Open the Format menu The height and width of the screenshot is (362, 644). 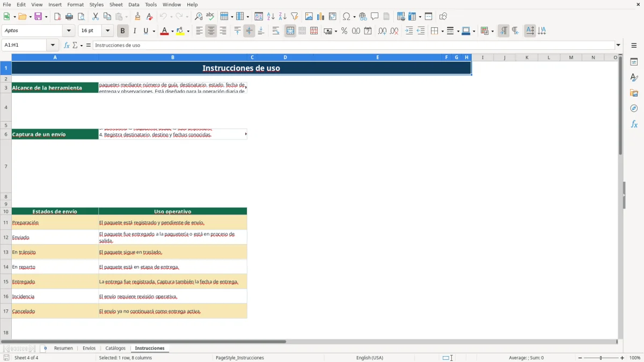(75, 4)
